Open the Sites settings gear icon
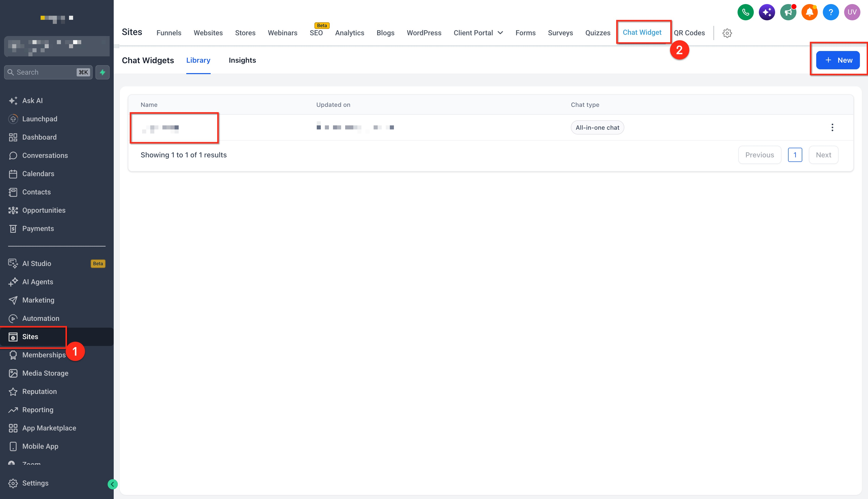This screenshot has width=868, height=499. tap(727, 33)
